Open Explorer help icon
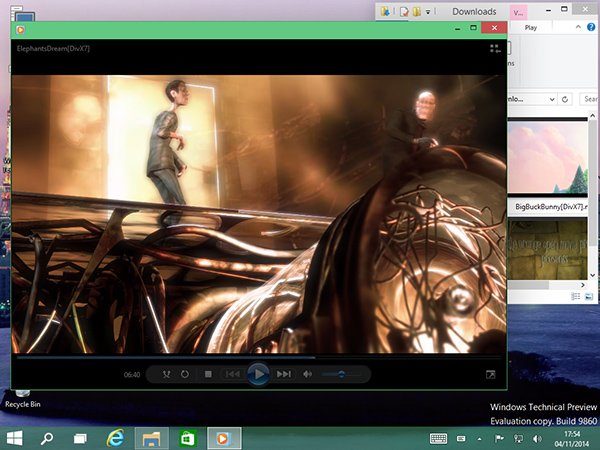The height and width of the screenshot is (450, 600). [591, 27]
